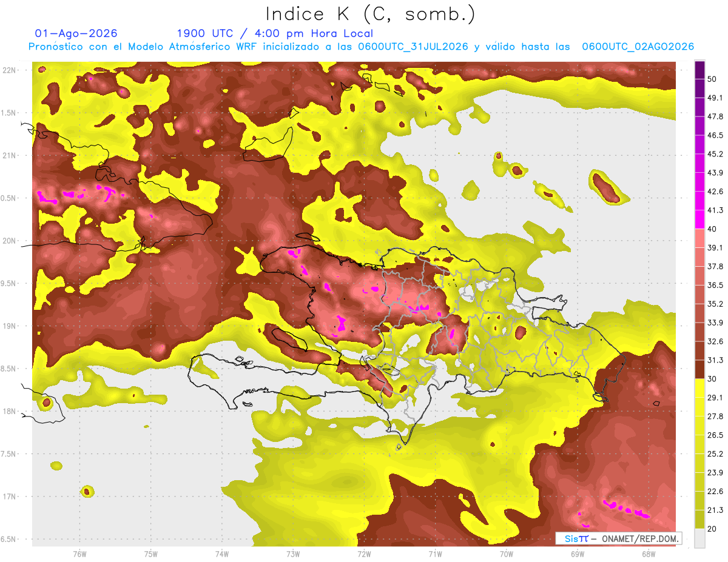The image size is (728, 562).
Task: Click the "71W" longitude label
Action: 435,554
